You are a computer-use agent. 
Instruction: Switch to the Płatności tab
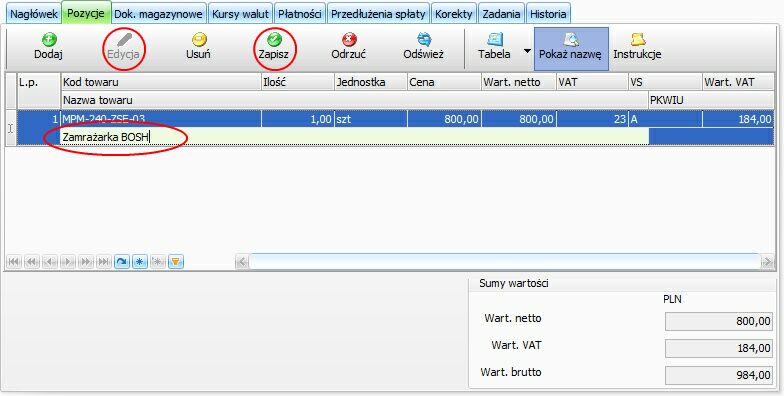(300, 14)
